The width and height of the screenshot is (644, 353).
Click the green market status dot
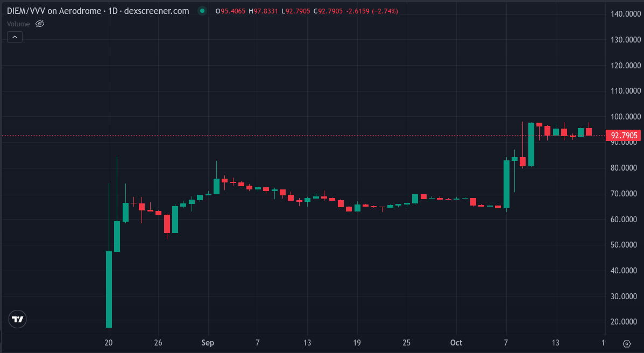pyautogui.click(x=202, y=11)
